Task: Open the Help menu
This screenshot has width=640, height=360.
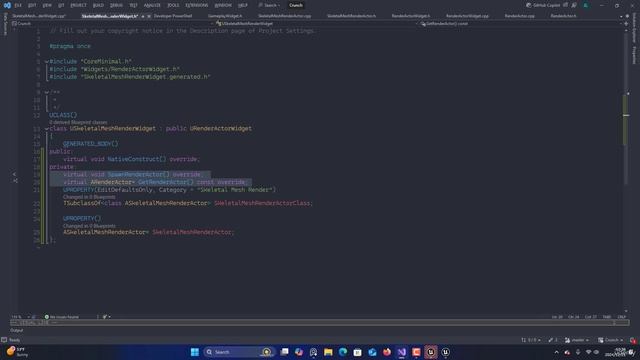Action: (243, 5)
